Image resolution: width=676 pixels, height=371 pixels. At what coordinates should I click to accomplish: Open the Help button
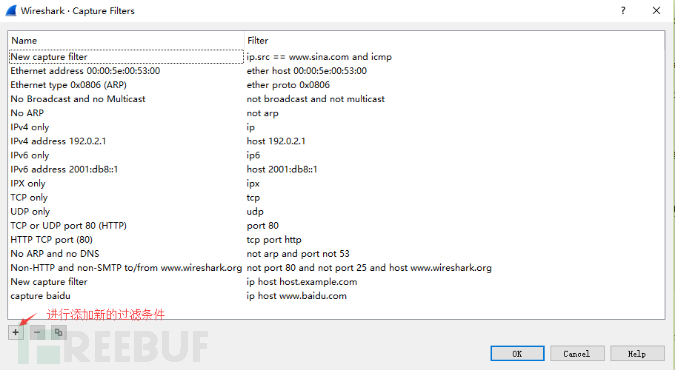point(637,354)
